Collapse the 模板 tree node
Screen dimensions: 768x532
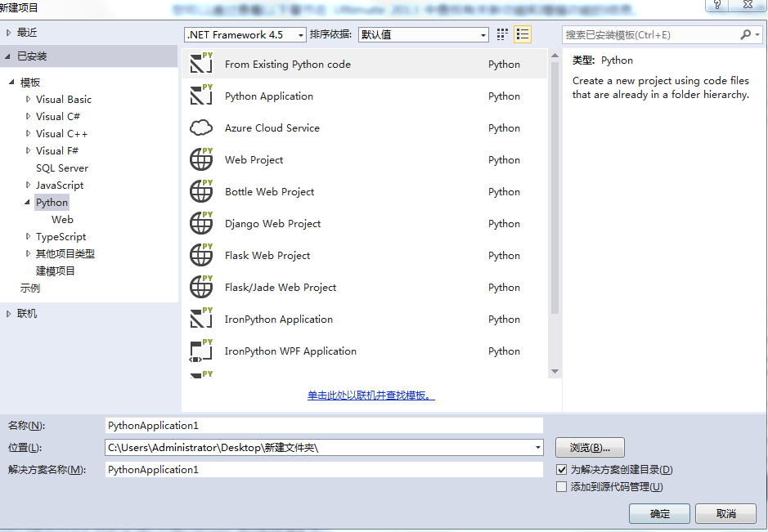(x=11, y=83)
